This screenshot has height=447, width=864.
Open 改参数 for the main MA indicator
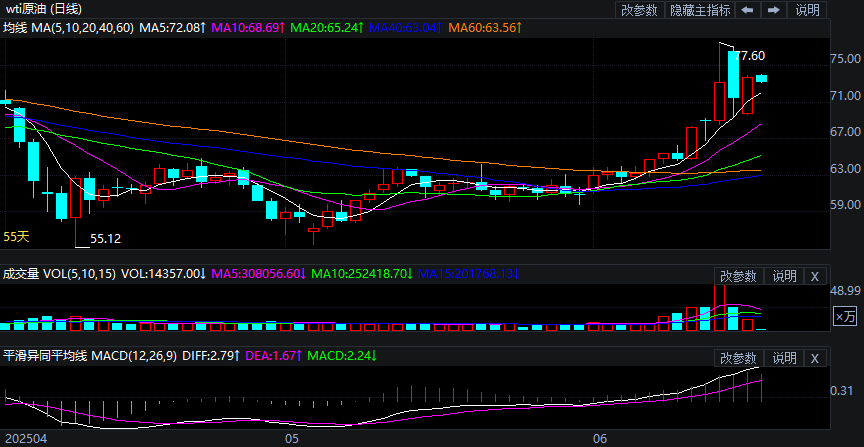(640, 10)
